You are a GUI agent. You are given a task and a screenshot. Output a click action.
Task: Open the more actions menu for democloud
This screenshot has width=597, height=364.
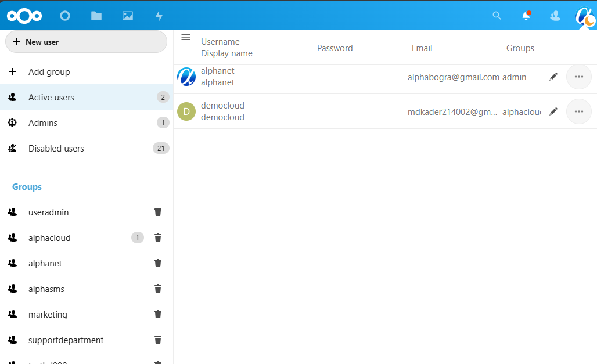pos(578,111)
